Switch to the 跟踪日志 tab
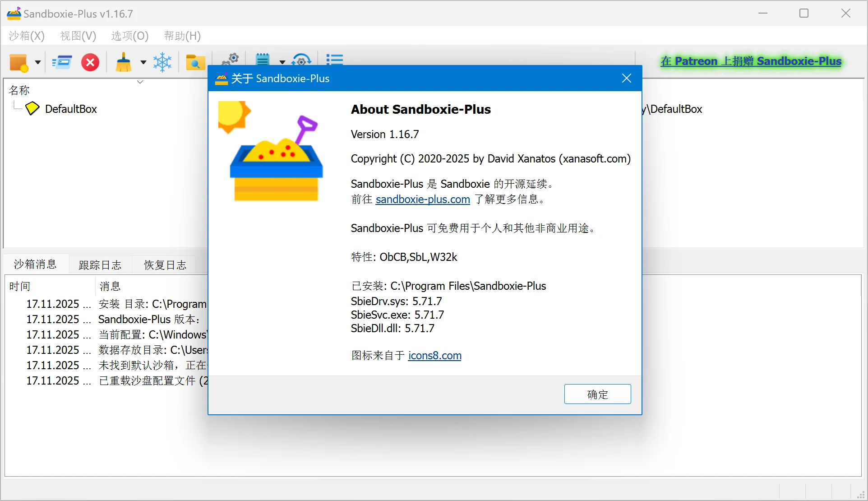The image size is (868, 501). 100,264
